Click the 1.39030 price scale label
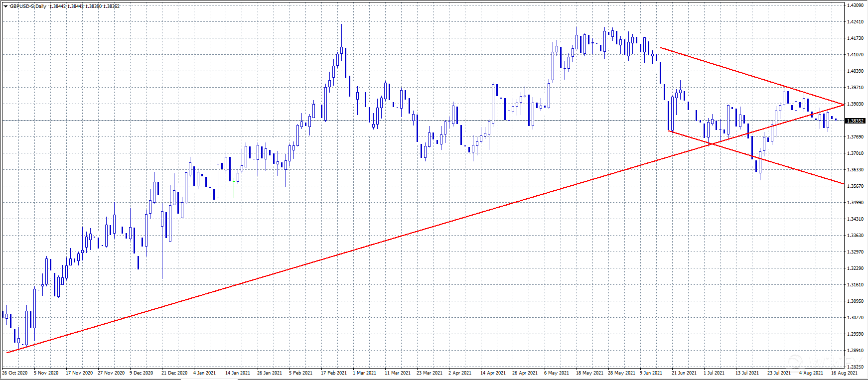This screenshot has height=380, width=868. click(855, 104)
